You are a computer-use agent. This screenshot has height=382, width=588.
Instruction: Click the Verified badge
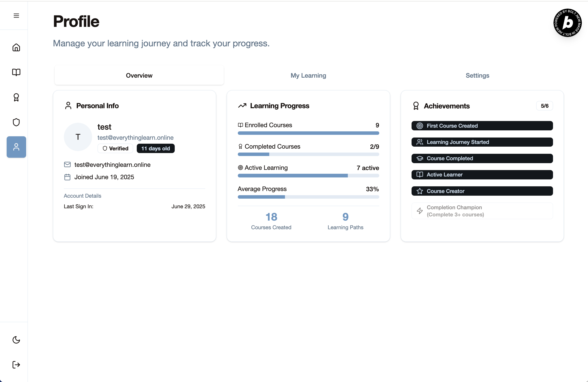click(x=115, y=149)
